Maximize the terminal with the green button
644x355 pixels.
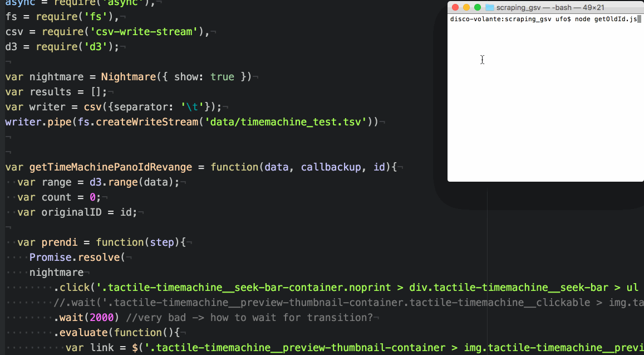(x=477, y=7)
